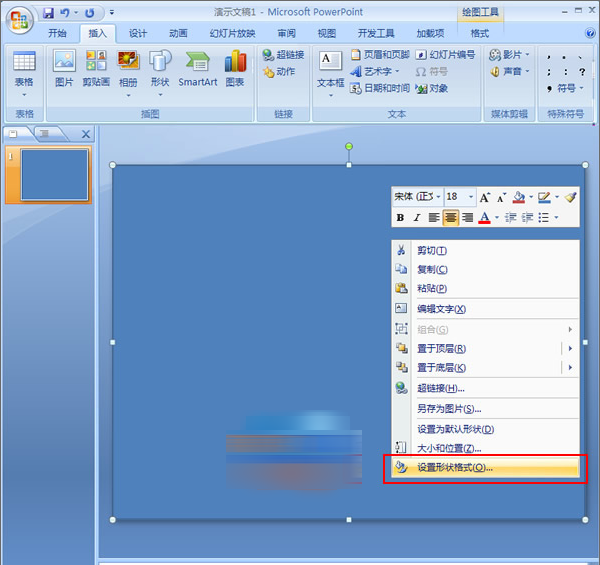Choose 大小和位置 Size and Position
The width and height of the screenshot is (600, 565).
[485, 448]
